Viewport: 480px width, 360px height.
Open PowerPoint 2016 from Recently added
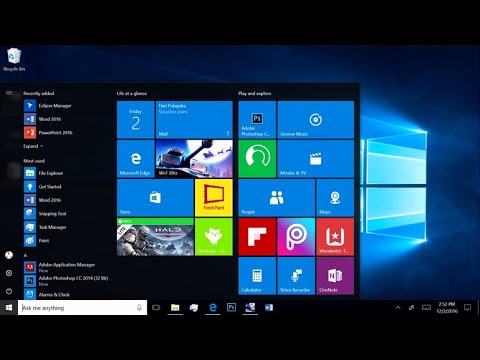(x=48, y=132)
